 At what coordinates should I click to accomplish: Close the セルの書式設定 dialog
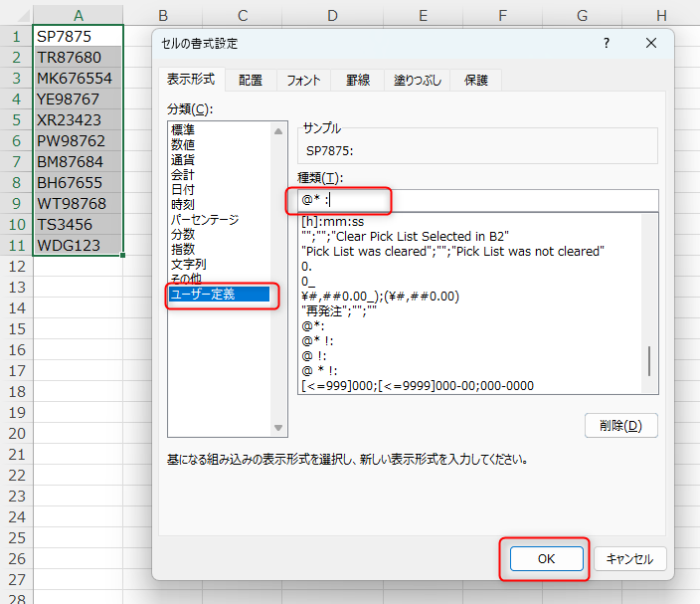(x=651, y=44)
